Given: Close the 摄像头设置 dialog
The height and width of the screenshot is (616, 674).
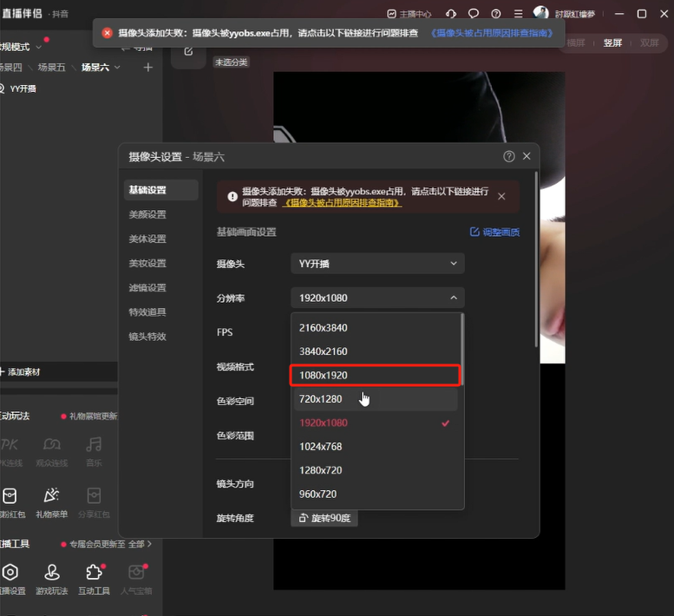Looking at the screenshot, I should [527, 156].
